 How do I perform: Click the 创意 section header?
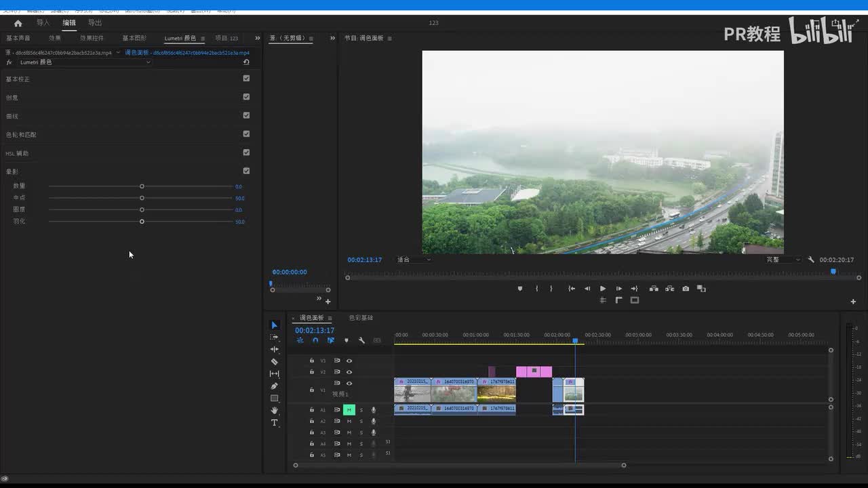12,98
